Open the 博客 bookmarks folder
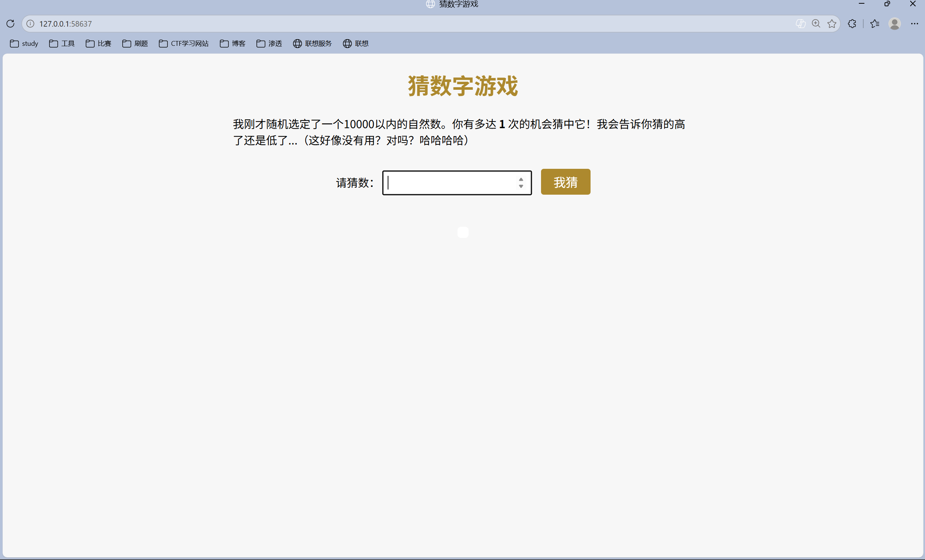925x560 pixels. 233,44
